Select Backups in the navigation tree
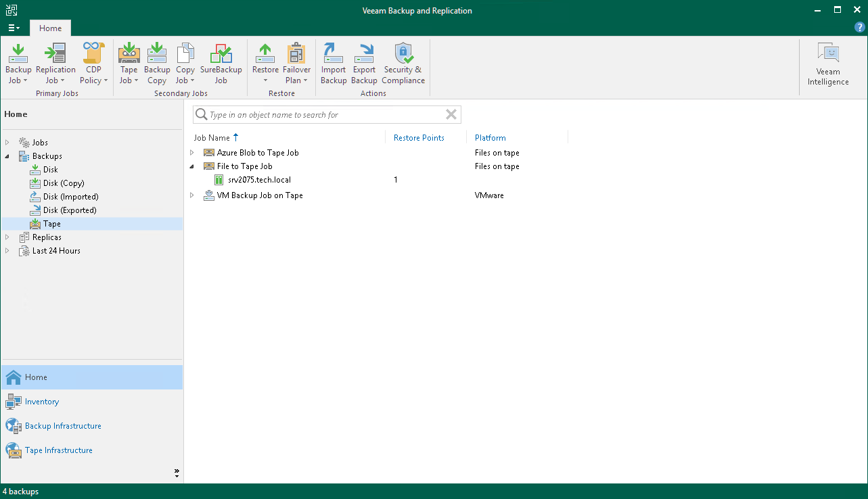Image resolution: width=868 pixels, height=499 pixels. point(47,156)
